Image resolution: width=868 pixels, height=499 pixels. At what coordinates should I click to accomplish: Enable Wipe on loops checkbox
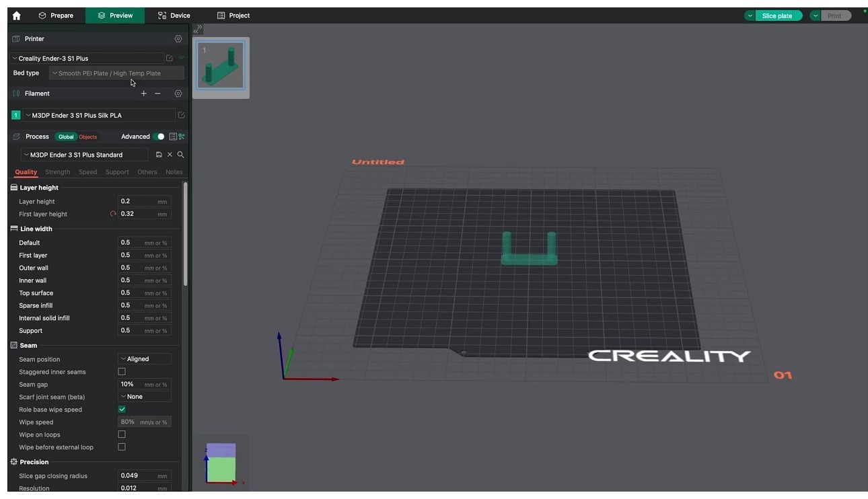click(x=122, y=434)
